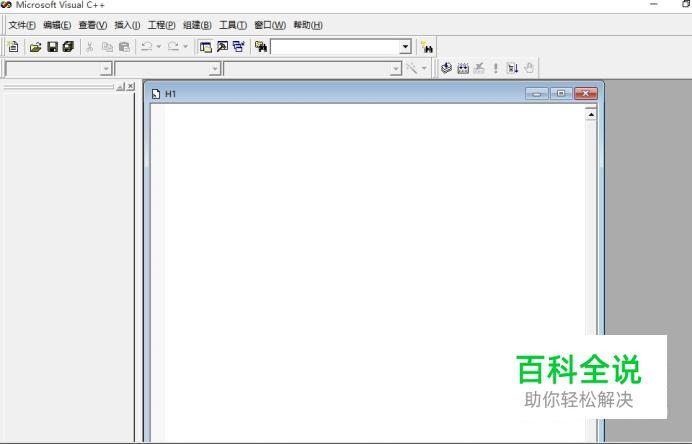The height and width of the screenshot is (444, 692).
Task: Click the Insert Breakpoint hand icon
Action: tap(529, 68)
